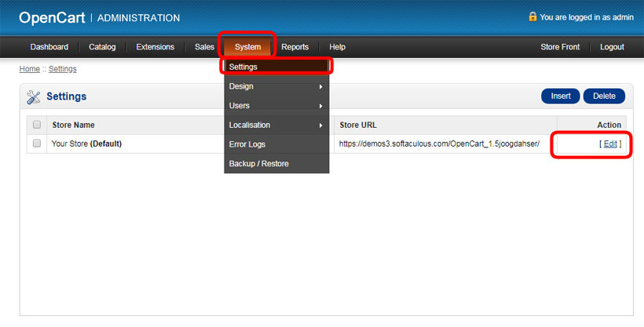
Task: Click the 'You are logged in as admin' text
Action: tap(587, 17)
